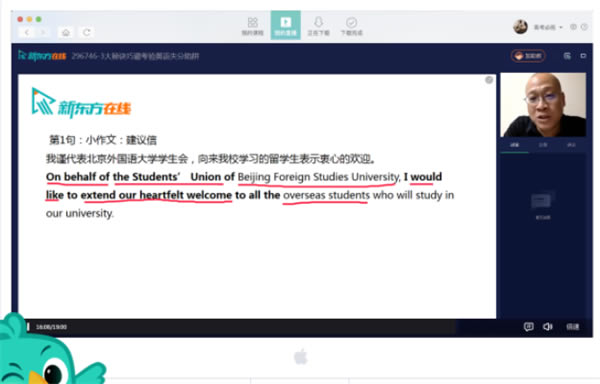Open the playback speed selector

coord(572,327)
